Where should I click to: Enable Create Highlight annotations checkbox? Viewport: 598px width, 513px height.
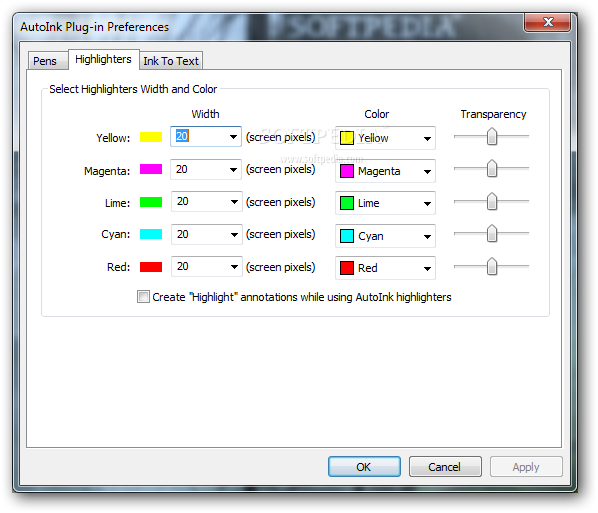click(143, 296)
